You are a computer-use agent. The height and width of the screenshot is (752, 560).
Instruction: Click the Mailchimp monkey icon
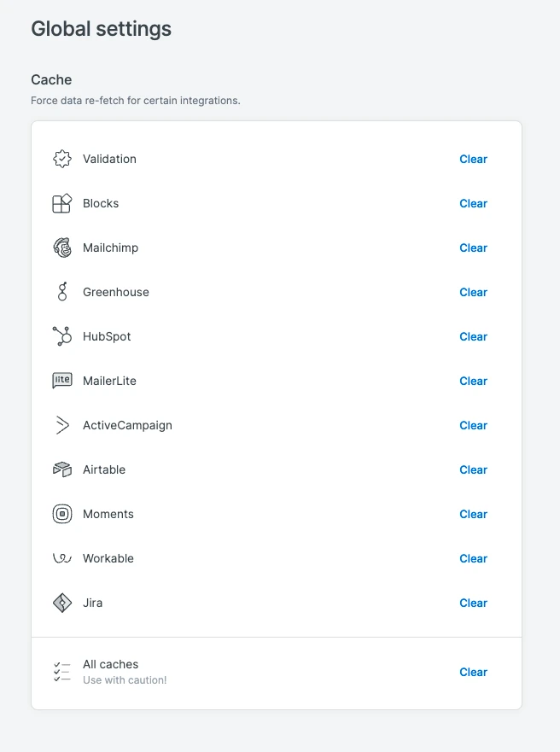tap(62, 248)
